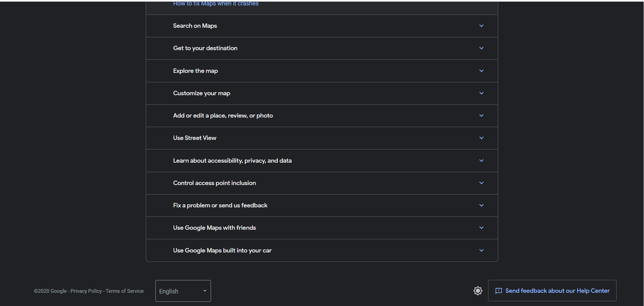Viewport: 644px width, 306px height.
Task: Click chevron for Control access point inclusion
Action: [481, 183]
